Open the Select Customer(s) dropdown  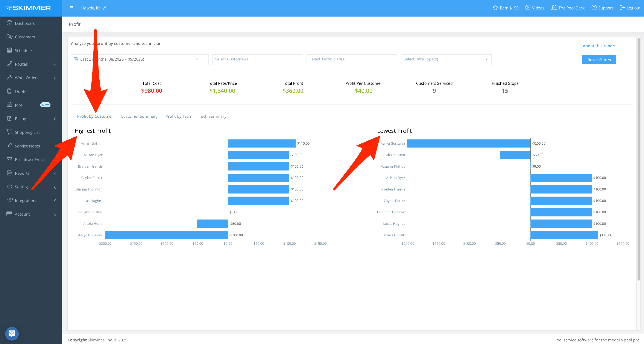pyautogui.click(x=257, y=59)
